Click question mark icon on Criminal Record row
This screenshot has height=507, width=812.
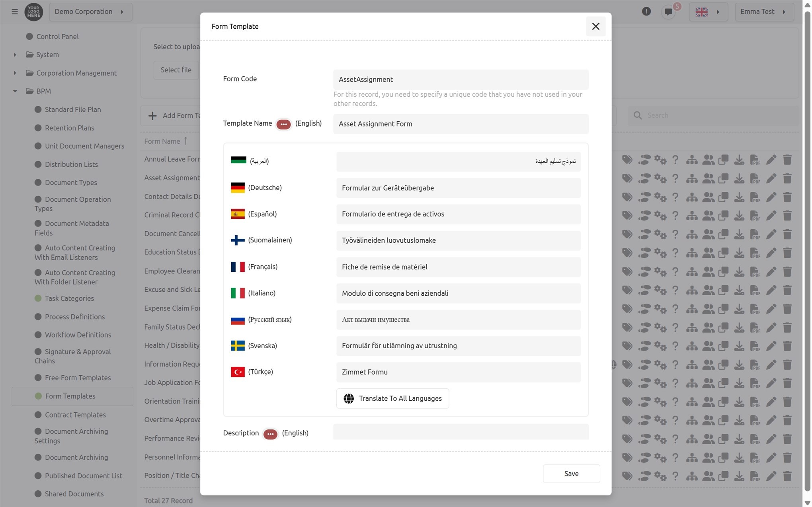click(x=675, y=216)
